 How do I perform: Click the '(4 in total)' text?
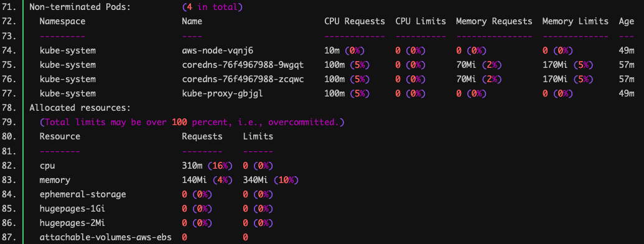212,7
